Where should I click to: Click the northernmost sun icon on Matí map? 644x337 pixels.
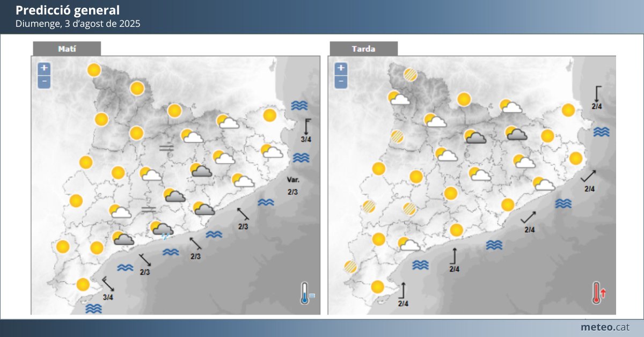click(94, 70)
